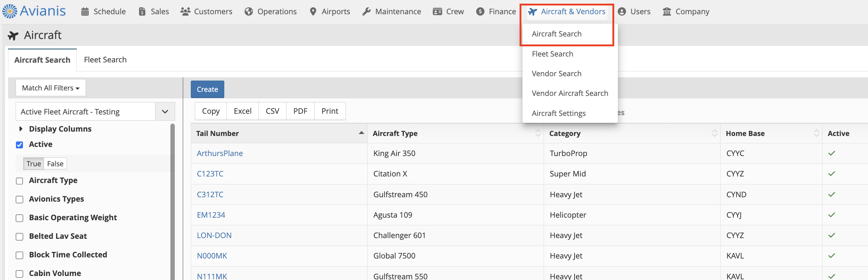Click the Airports map pin icon
Image resolution: width=868 pixels, height=280 pixels.
[x=313, y=12]
